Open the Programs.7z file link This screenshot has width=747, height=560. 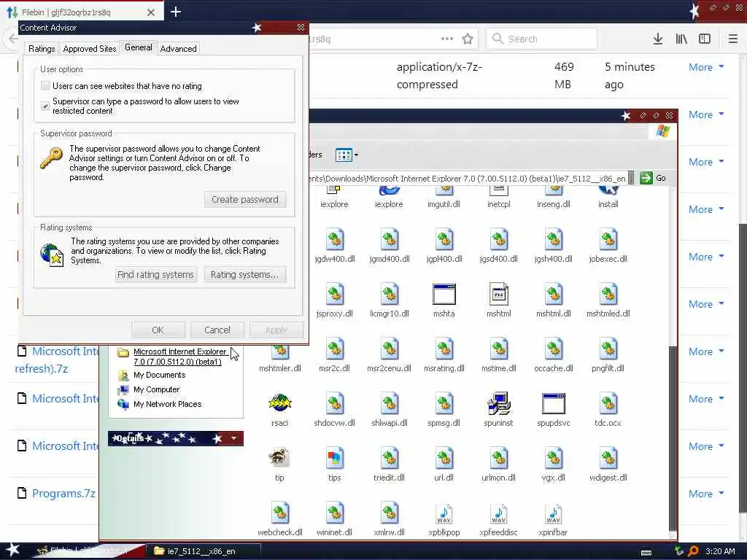(64, 494)
